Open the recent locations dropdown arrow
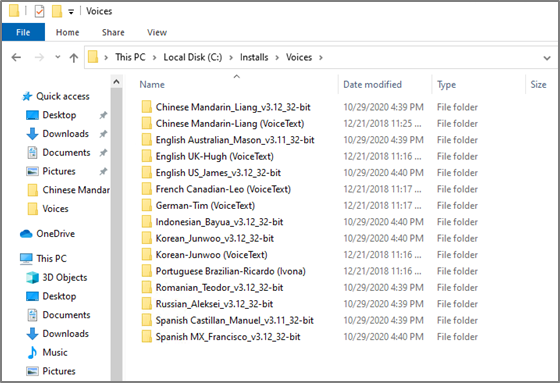Image resolution: width=560 pixels, height=383 pixels. [58, 57]
